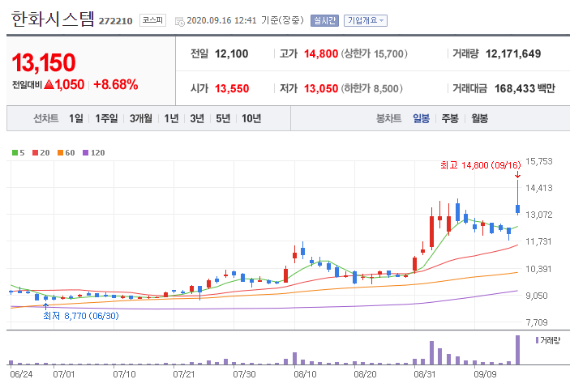
Task: Click the 거래량 legend marker in volume chart
Action: tap(537, 340)
